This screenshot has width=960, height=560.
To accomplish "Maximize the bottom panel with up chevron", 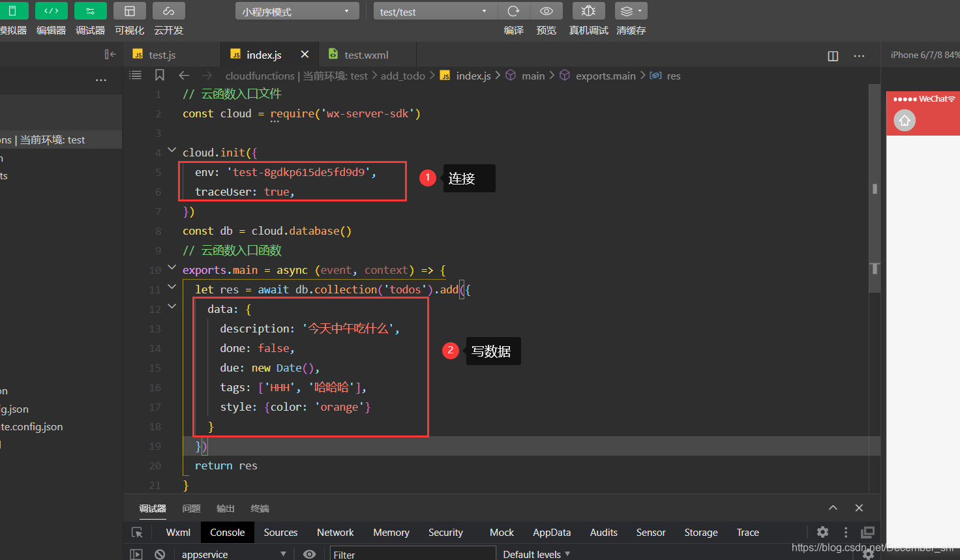I will pyautogui.click(x=833, y=508).
